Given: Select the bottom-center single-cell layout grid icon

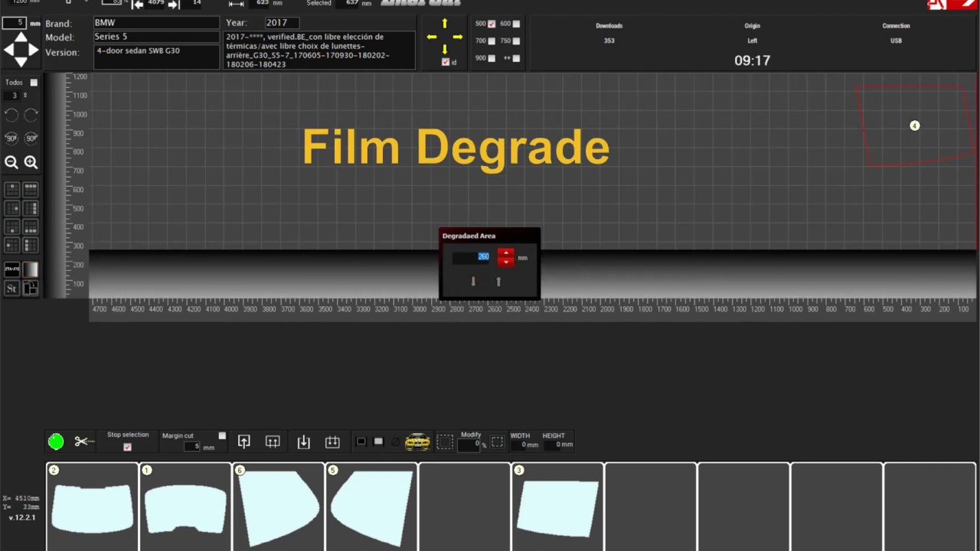Looking at the screenshot, I should 12,227.
